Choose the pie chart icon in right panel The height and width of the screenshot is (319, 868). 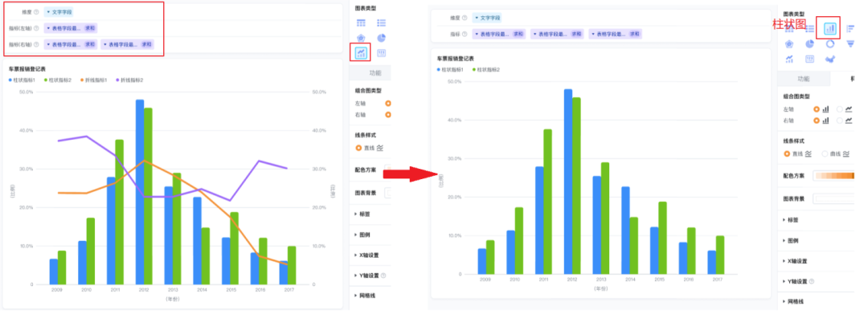tap(809, 43)
